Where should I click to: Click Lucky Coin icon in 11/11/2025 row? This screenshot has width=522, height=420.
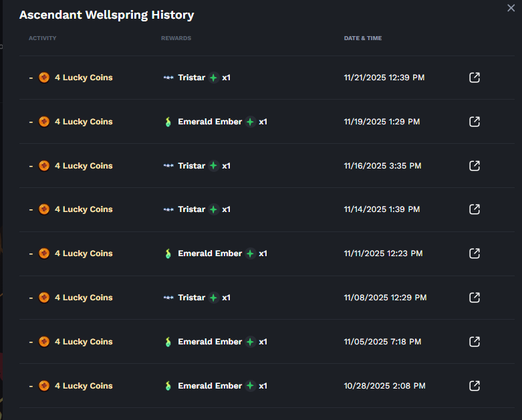click(44, 253)
